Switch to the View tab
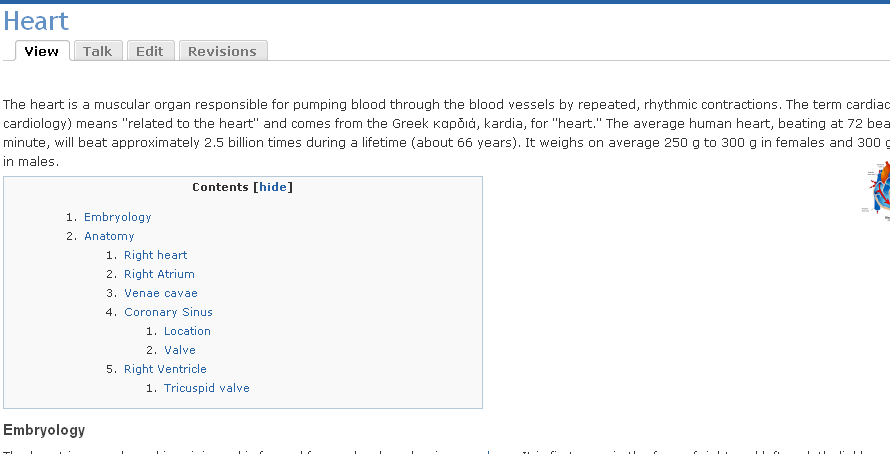The height and width of the screenshot is (454, 890). coord(42,51)
